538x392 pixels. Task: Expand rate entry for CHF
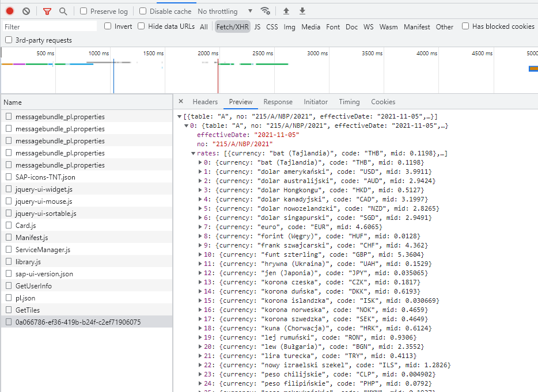[200, 245]
